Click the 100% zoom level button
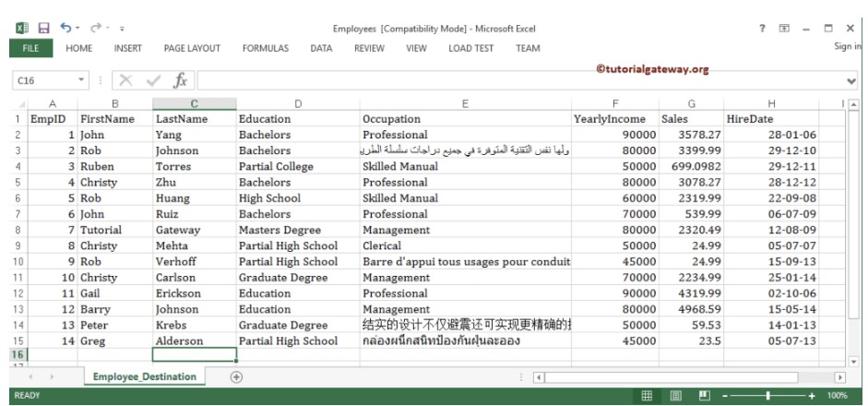The image size is (868, 406). tap(837, 396)
